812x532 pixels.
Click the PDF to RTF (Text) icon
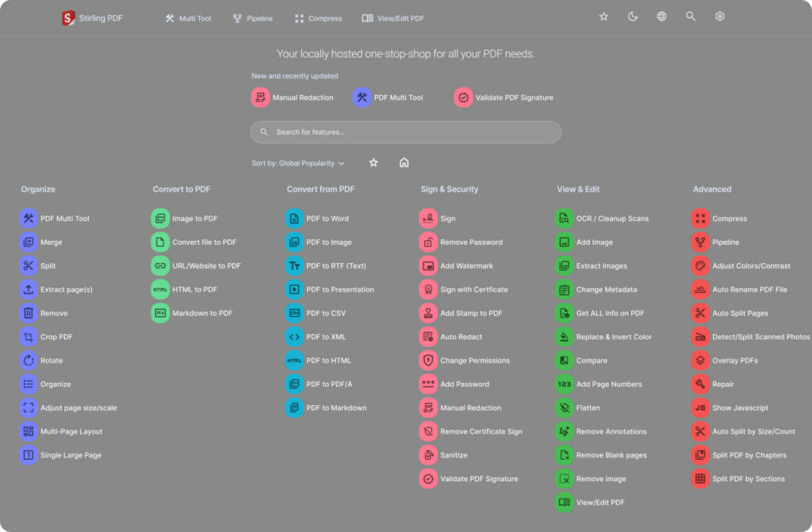pos(294,266)
